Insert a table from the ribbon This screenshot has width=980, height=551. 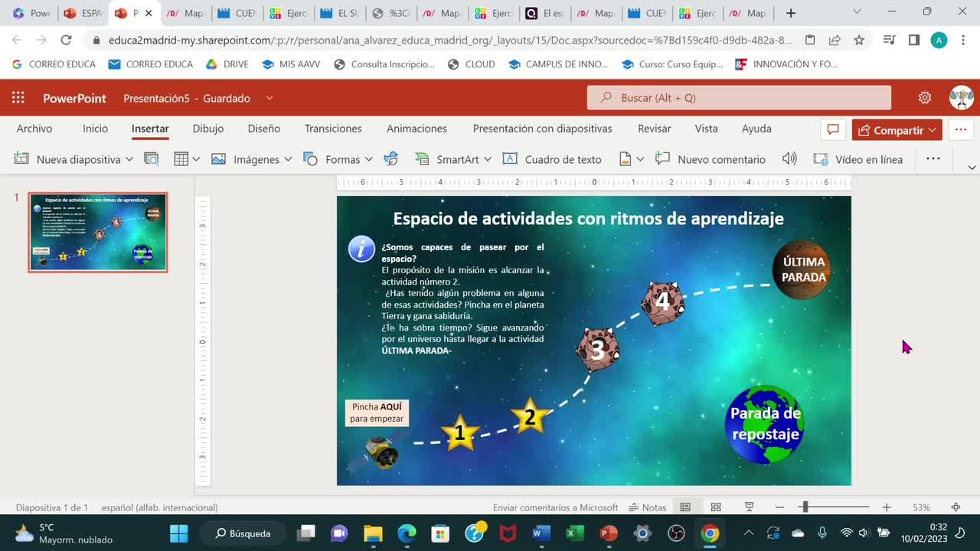[x=181, y=159]
